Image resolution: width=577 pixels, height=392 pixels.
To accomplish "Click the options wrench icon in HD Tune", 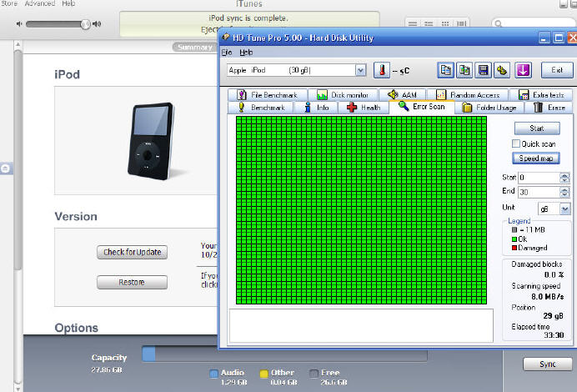I will pyautogui.click(x=501, y=71).
